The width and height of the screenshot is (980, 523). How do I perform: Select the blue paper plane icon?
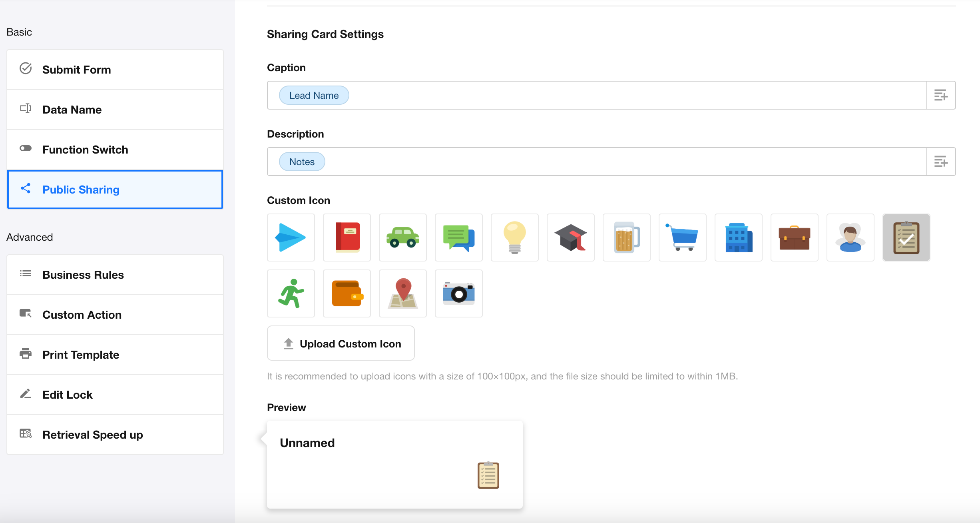(x=291, y=238)
